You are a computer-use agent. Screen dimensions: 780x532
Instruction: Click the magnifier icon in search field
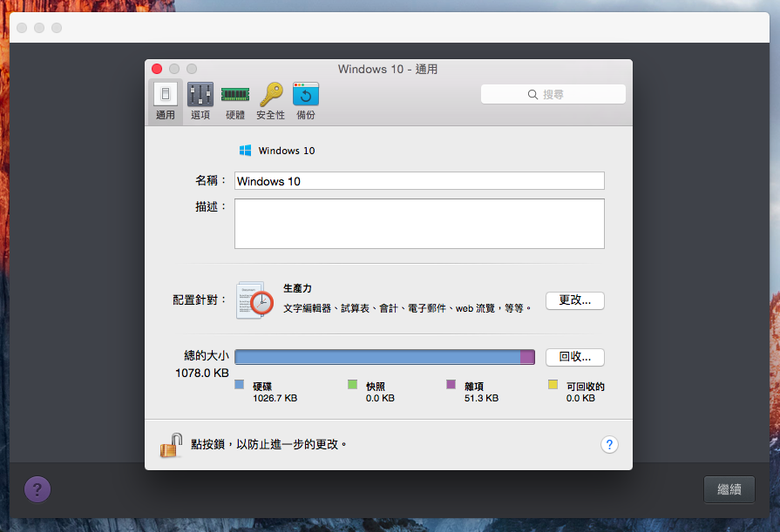pyautogui.click(x=532, y=94)
